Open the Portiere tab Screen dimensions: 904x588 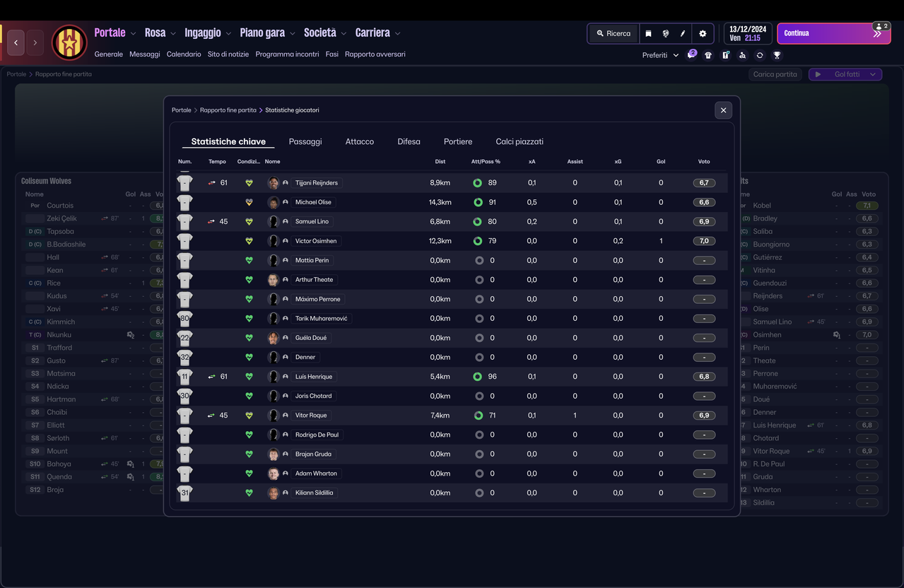click(458, 141)
